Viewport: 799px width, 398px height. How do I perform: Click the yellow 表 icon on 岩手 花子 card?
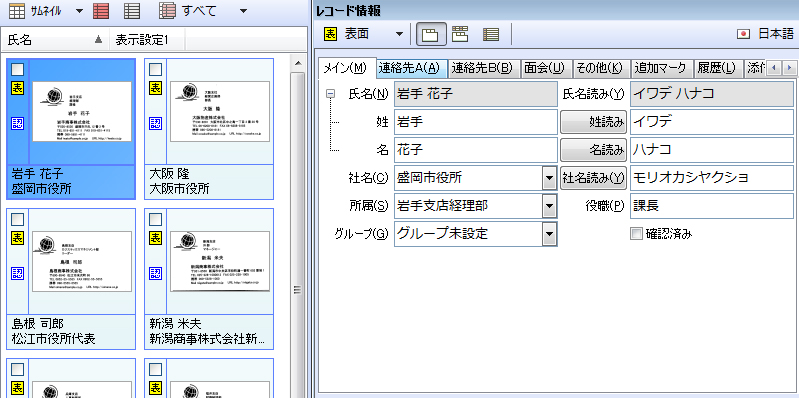tap(17, 88)
